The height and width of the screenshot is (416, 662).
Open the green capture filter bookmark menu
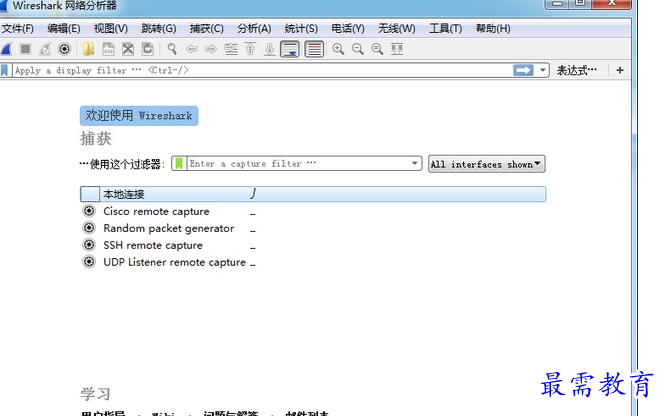(x=179, y=163)
